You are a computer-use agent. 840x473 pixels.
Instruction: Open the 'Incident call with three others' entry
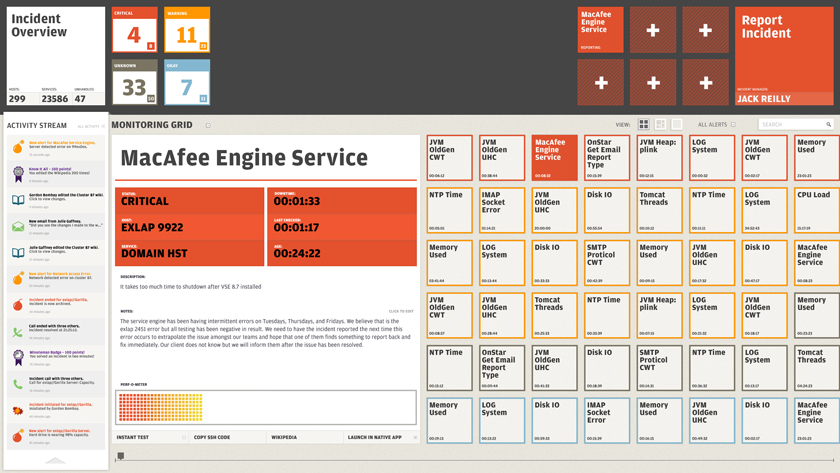[x=56, y=384]
